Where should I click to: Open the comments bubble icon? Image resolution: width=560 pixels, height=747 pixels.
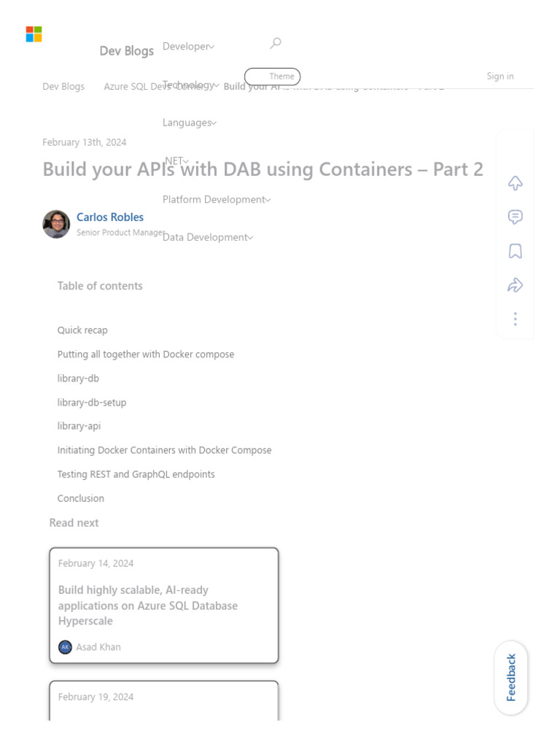[515, 217]
